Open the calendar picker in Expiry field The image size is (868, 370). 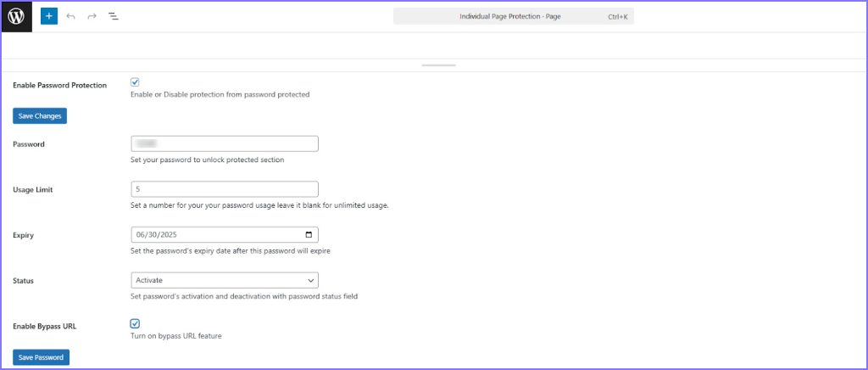tap(309, 235)
